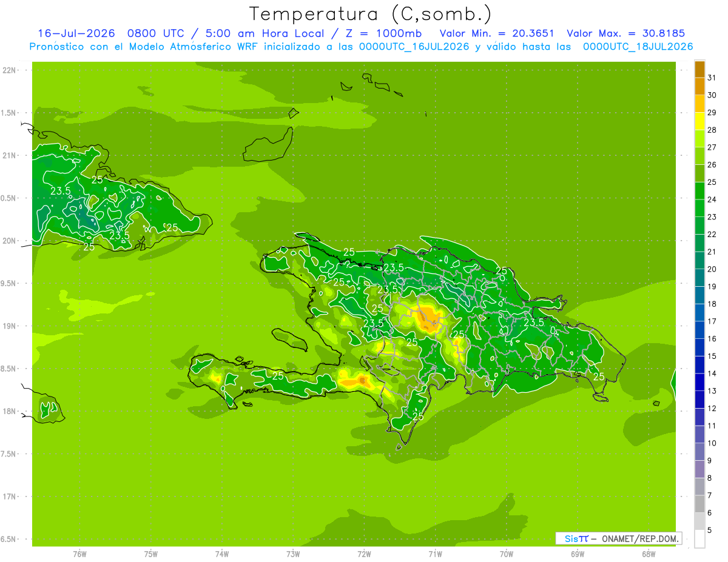Click the 18N latitude tick label
This screenshot has height=562, width=728.
coord(10,411)
